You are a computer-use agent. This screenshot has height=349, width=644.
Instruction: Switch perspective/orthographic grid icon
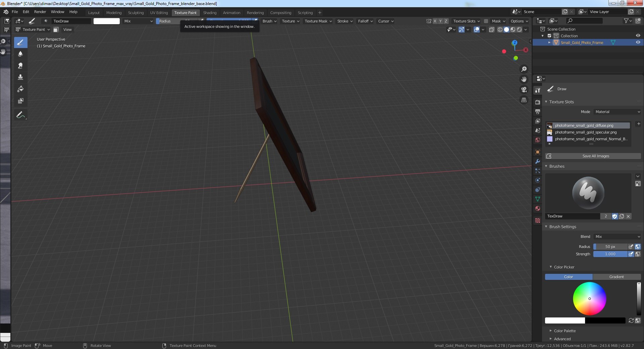[x=524, y=100]
